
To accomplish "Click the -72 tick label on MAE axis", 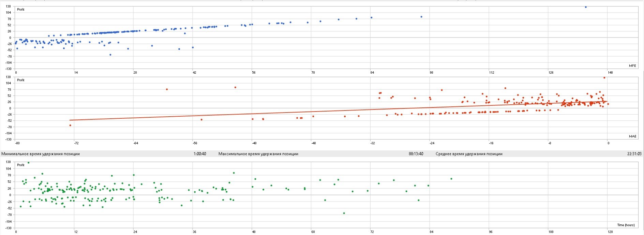I will click(76, 143).
